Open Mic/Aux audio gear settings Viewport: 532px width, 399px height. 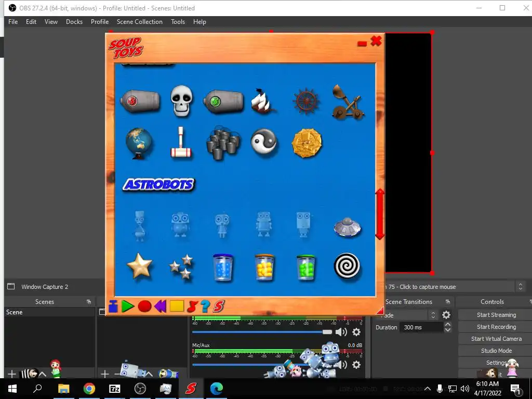tap(356, 365)
